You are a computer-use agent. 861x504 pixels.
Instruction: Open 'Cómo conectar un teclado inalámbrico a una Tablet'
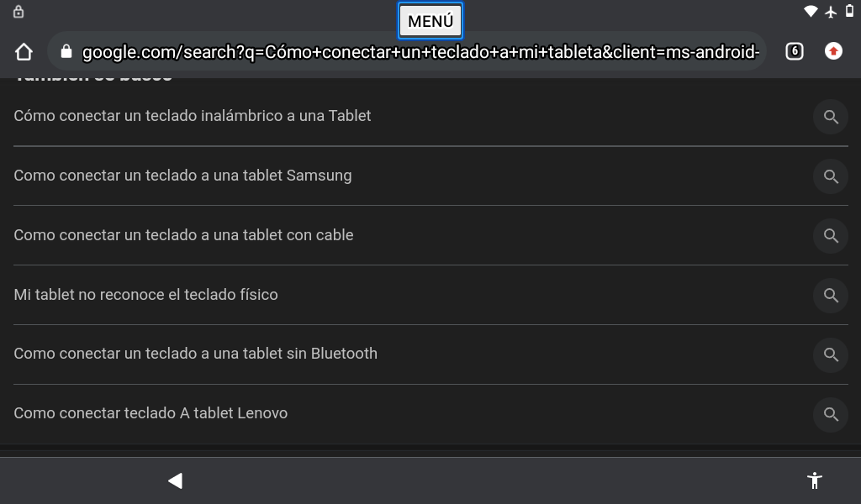tap(193, 116)
